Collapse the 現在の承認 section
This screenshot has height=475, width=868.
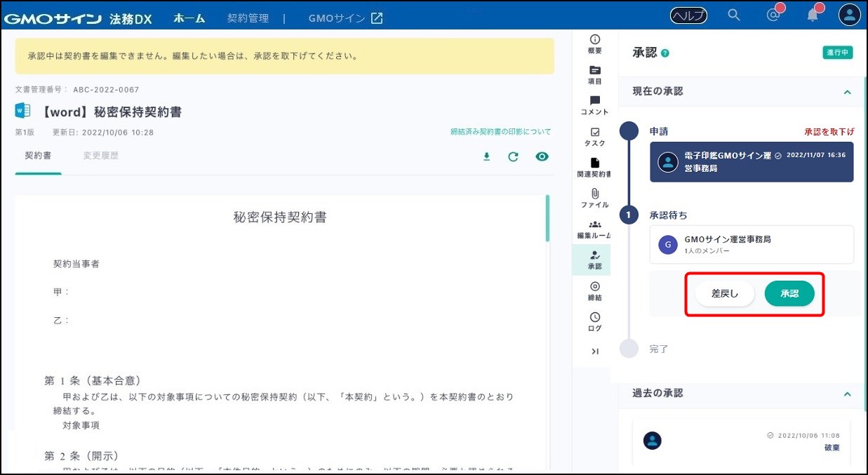coord(847,92)
